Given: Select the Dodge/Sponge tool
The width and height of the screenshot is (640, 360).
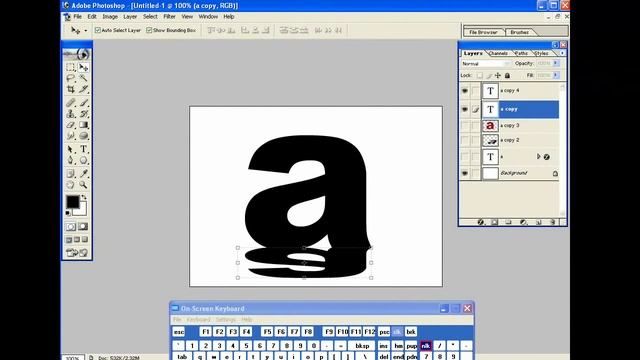Looking at the screenshot, I should (83, 136).
